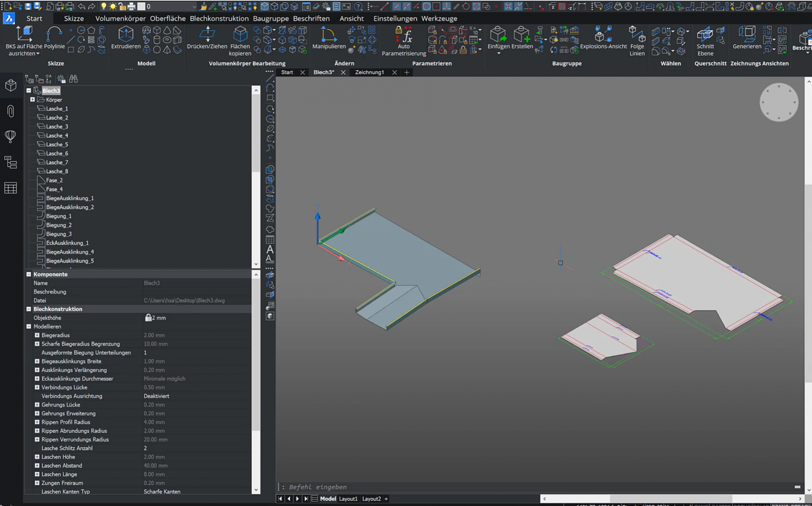Click the Hatch red pattern icon in top toolbar

562,6
